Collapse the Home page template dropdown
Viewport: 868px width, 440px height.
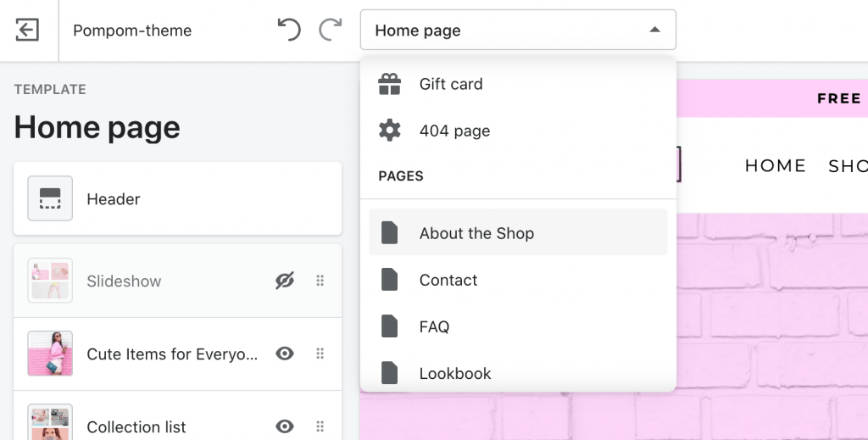tap(518, 30)
